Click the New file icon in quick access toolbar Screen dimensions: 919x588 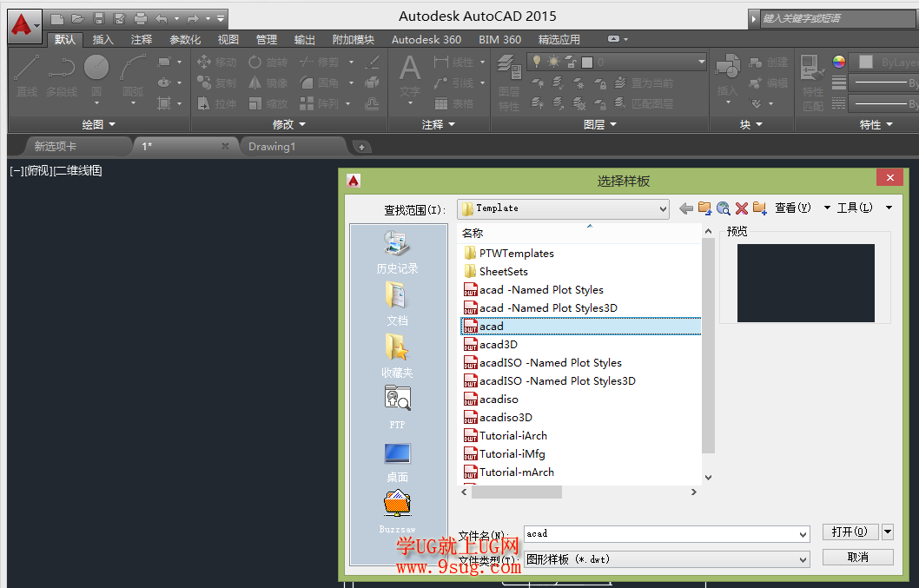tap(57, 19)
